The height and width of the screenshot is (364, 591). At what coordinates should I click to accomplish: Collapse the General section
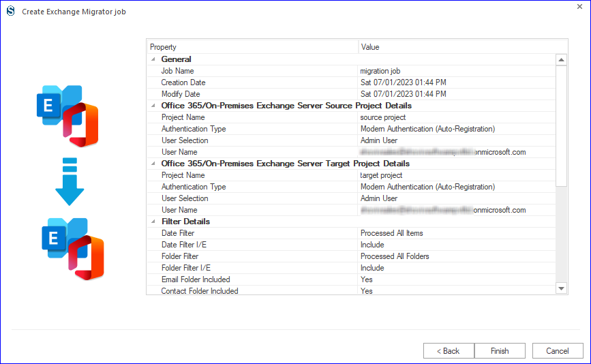(x=153, y=59)
